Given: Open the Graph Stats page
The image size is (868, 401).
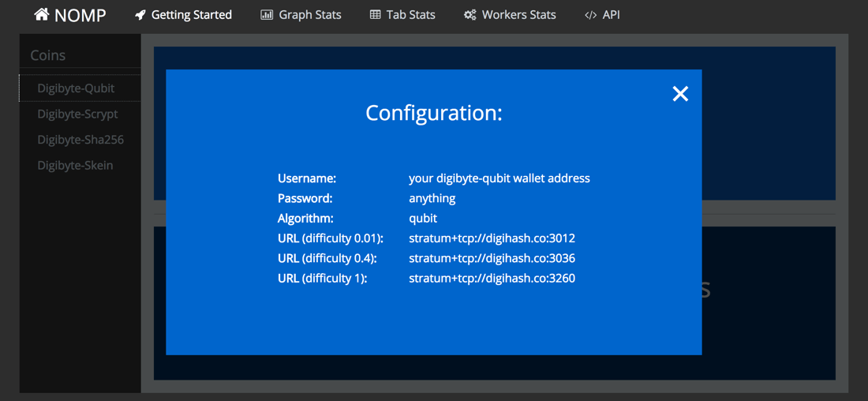Looking at the screenshot, I should pyautogui.click(x=310, y=15).
